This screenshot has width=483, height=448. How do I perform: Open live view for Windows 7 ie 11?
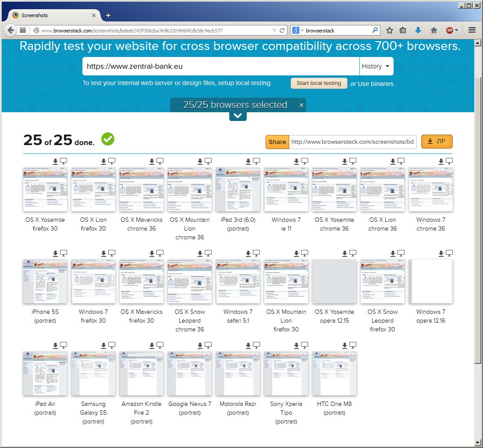click(305, 161)
